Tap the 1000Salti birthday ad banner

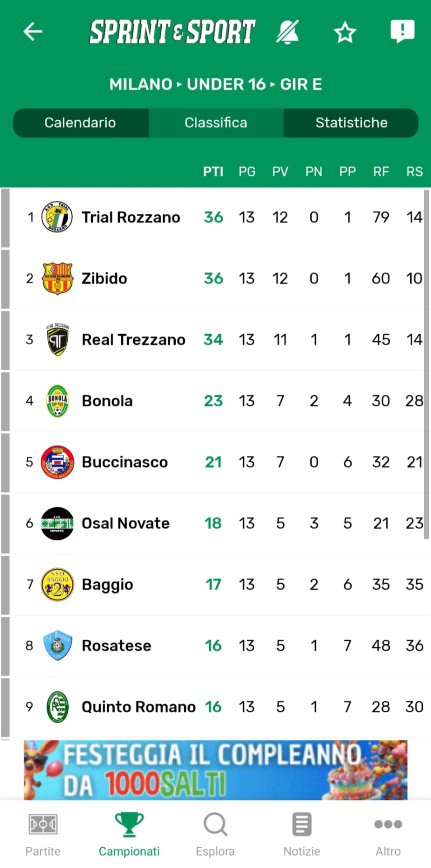point(215,769)
